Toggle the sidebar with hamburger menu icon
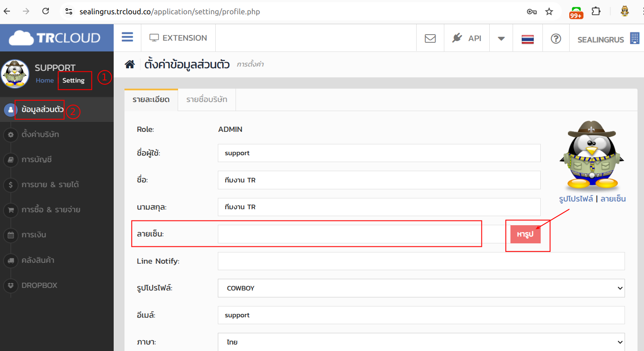Viewport: 644px width, 351px height. click(x=127, y=37)
